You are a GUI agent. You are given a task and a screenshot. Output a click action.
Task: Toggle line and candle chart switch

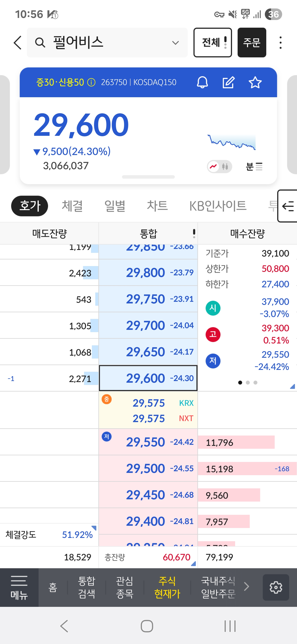[219, 167]
